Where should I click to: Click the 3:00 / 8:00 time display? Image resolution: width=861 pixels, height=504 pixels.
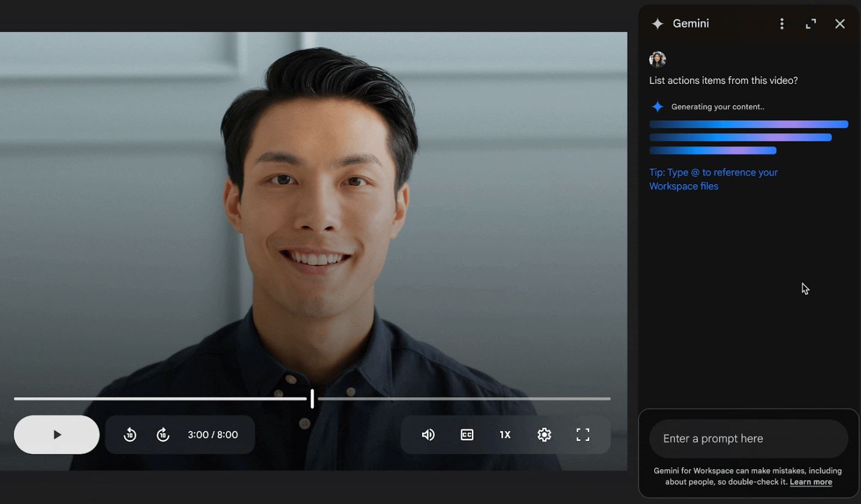(213, 435)
